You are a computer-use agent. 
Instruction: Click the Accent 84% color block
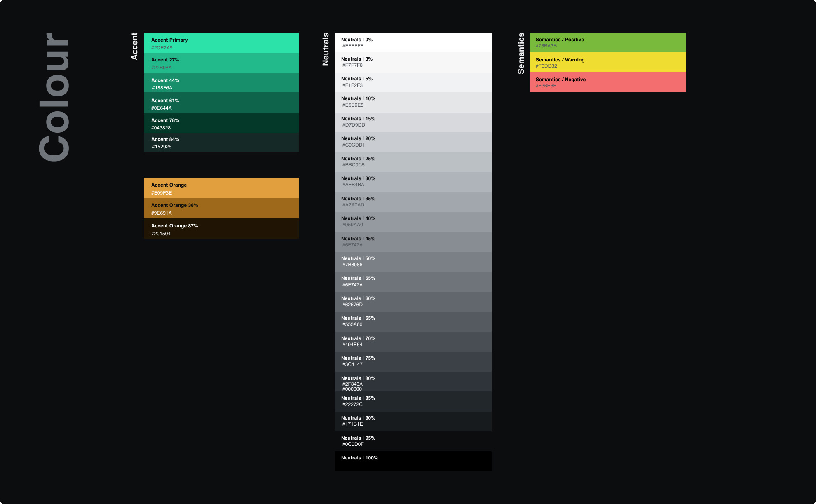click(221, 143)
